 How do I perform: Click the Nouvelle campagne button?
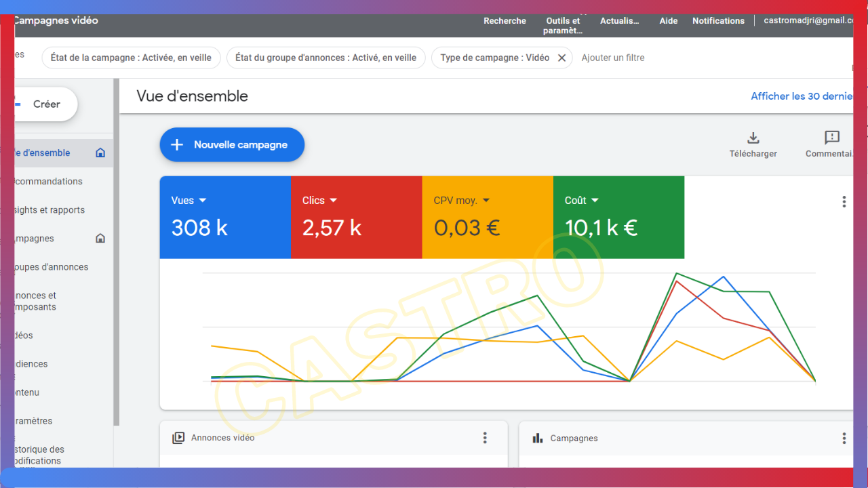[x=232, y=145]
